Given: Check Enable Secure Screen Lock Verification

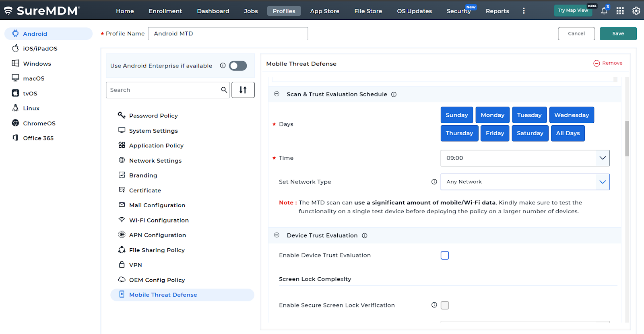Looking at the screenshot, I should tap(445, 305).
